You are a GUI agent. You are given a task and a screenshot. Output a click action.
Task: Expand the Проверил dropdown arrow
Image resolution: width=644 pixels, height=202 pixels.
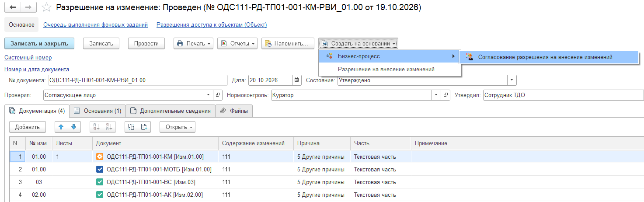(209, 95)
